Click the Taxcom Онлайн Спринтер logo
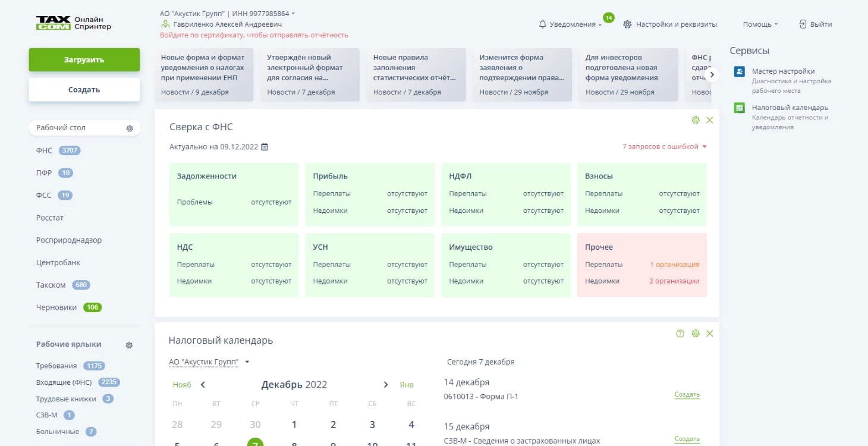This screenshot has width=868, height=446. tap(74, 23)
